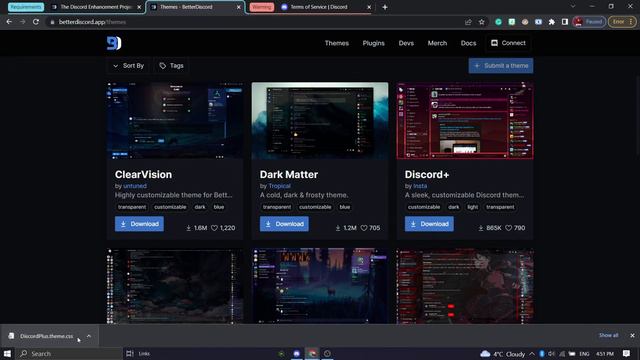
Task: Open Discord from the taskbar
Action: [297, 353]
